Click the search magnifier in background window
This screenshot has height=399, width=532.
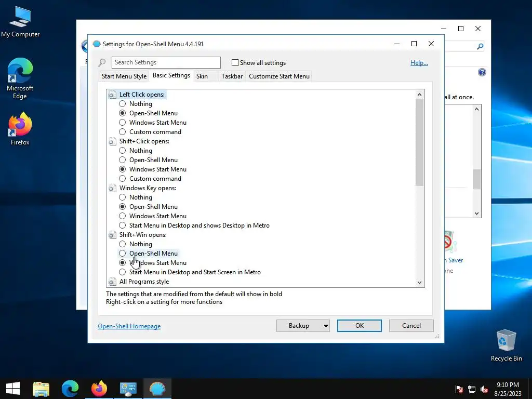[480, 46]
